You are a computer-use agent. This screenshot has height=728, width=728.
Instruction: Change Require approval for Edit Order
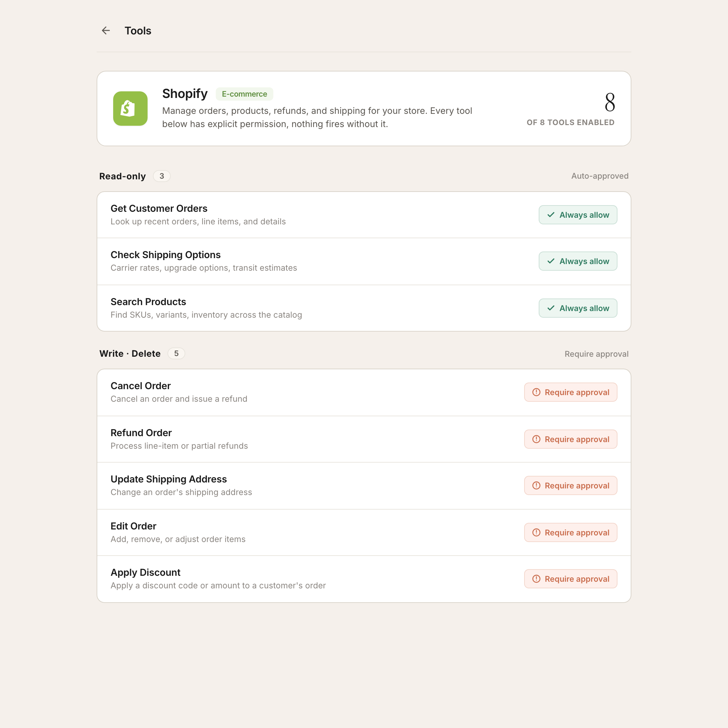(570, 532)
